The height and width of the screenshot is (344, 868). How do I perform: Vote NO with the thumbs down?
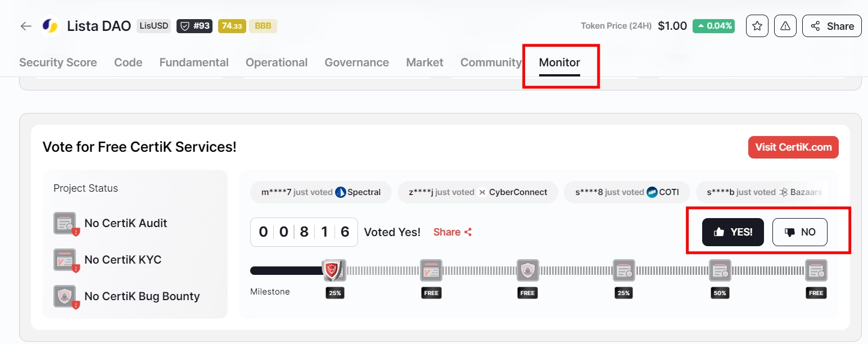click(x=799, y=232)
